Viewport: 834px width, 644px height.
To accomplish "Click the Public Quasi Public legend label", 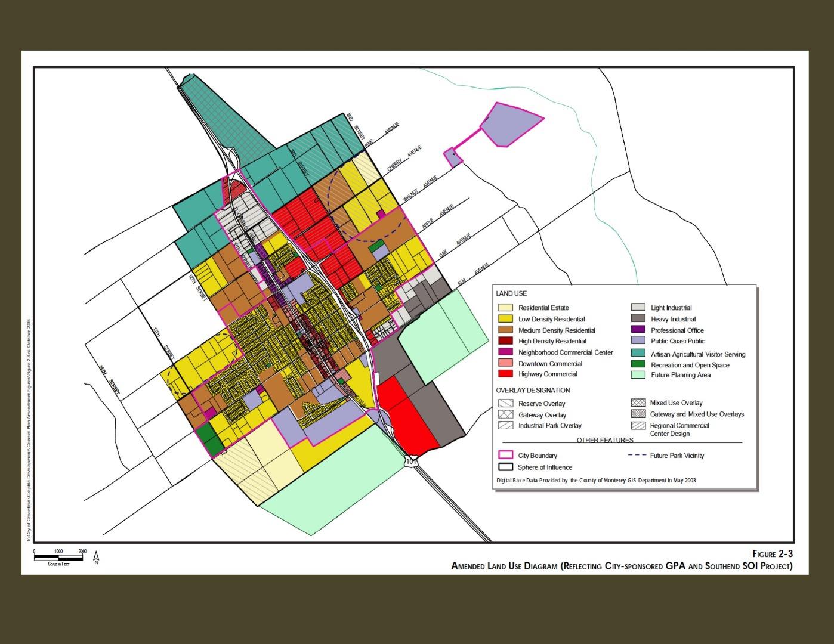I will [677, 341].
